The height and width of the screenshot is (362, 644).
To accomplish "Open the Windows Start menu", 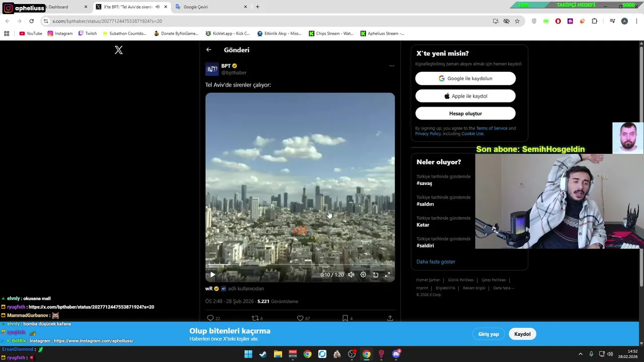I will tap(248, 354).
